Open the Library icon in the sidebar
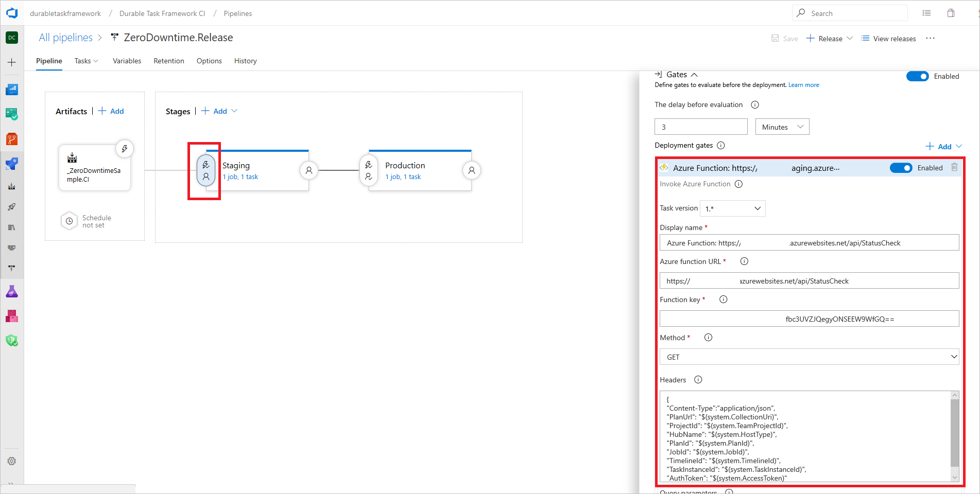This screenshot has width=980, height=494. 12,227
